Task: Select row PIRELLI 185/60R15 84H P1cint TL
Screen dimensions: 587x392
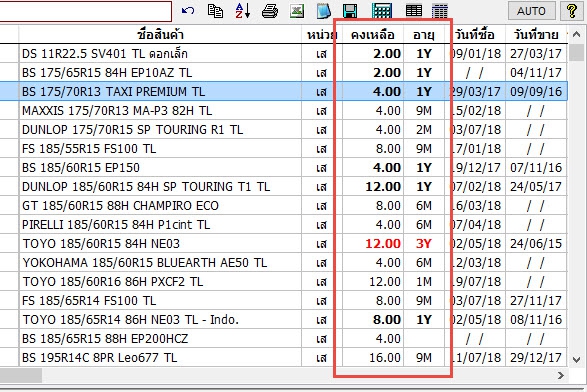Action: click(x=284, y=225)
